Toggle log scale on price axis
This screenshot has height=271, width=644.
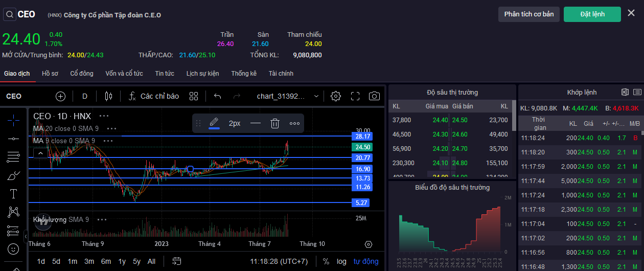(x=341, y=261)
